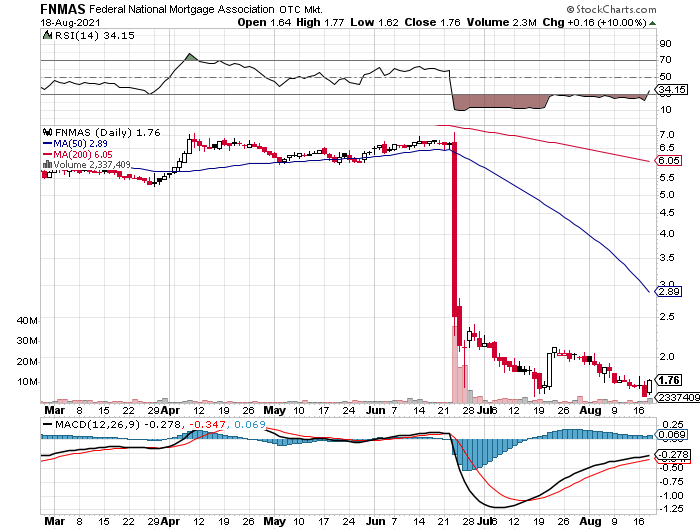The height and width of the screenshot is (530, 700).
Task: Click the Close 1.76 value in header
Action: (x=432, y=22)
